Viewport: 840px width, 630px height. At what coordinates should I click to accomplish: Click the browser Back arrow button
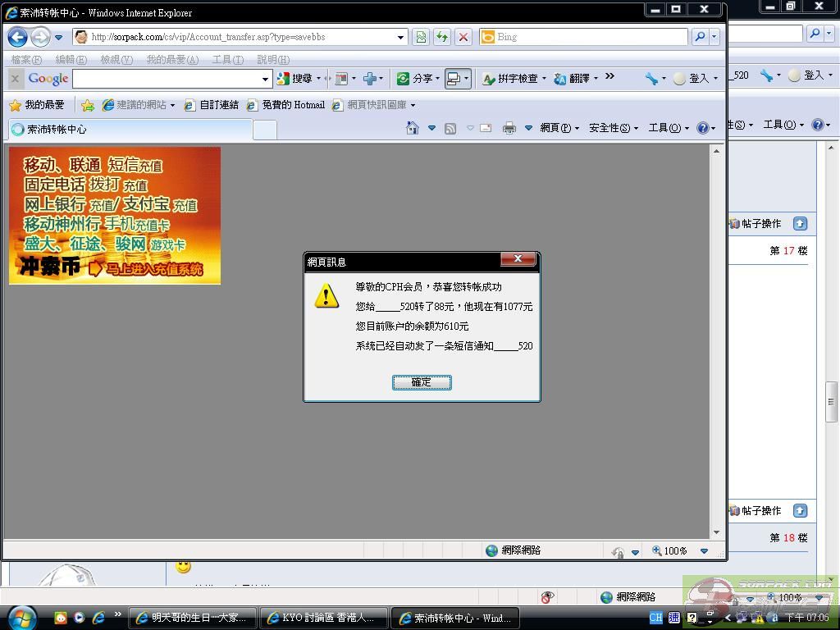(x=17, y=37)
